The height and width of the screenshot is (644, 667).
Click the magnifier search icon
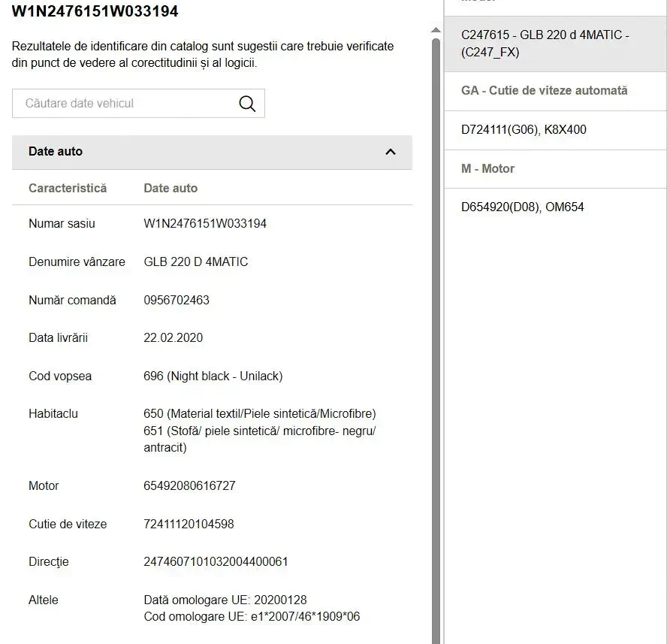click(247, 104)
